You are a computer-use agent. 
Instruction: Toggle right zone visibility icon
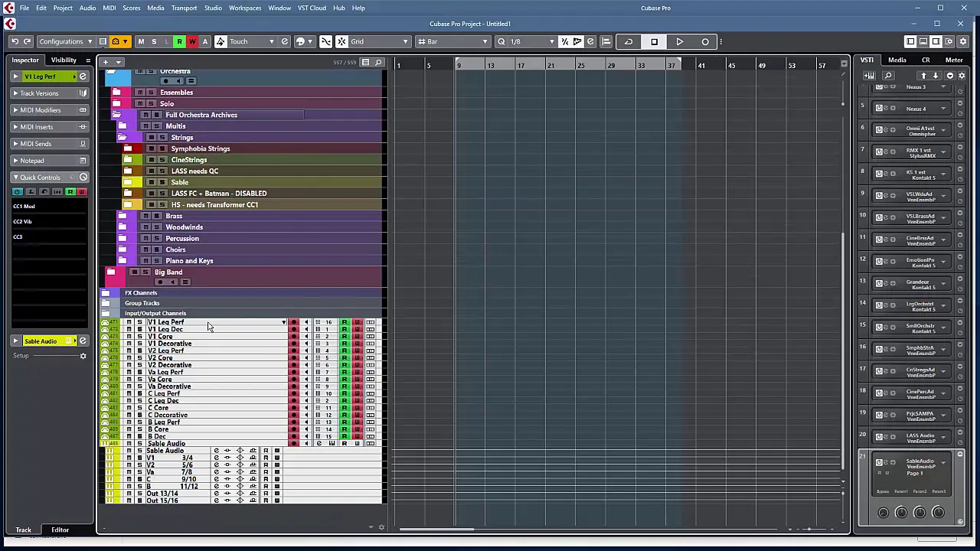(936, 41)
